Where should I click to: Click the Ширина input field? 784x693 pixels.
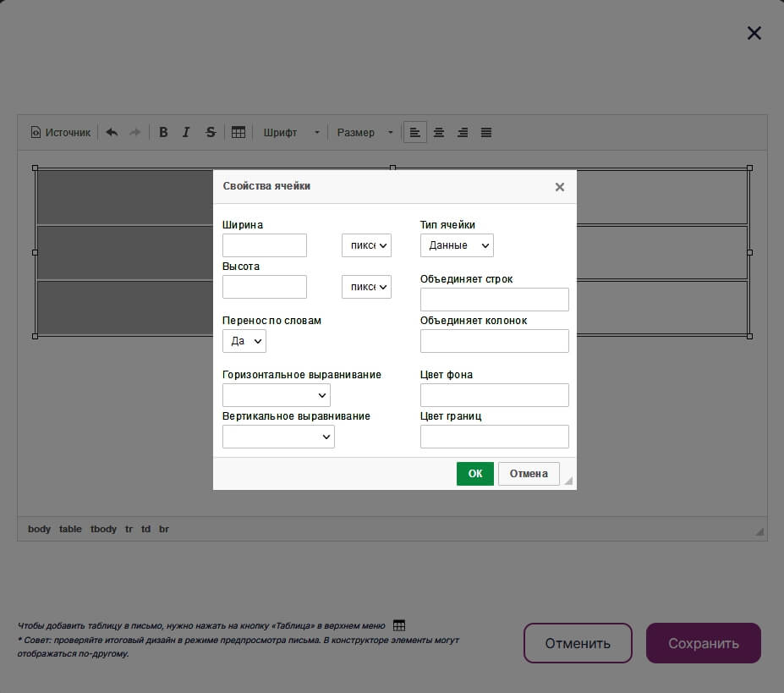tap(265, 245)
